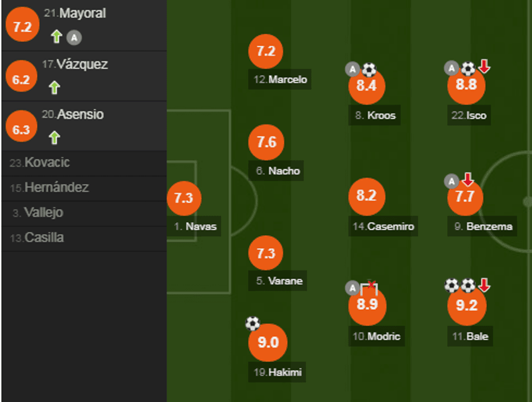Click the assist badge above Kroos
The image size is (532, 402).
click(x=353, y=69)
